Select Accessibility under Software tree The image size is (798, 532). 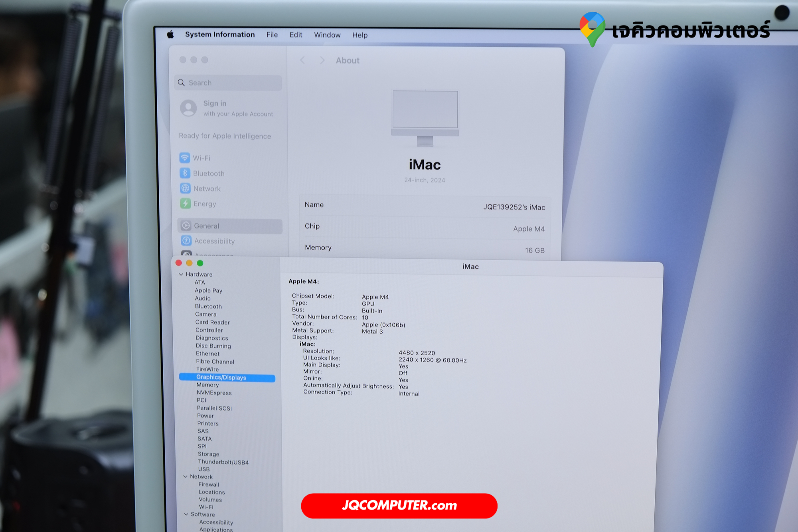pyautogui.click(x=216, y=522)
